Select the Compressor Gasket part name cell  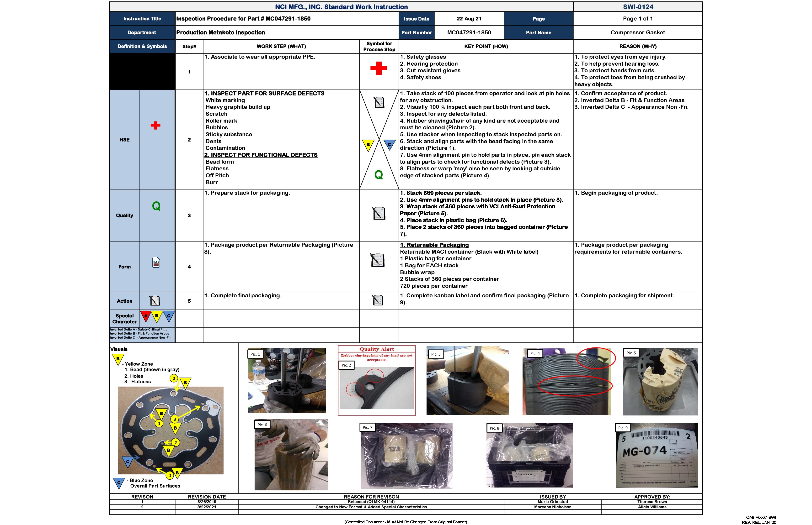pyautogui.click(x=637, y=32)
